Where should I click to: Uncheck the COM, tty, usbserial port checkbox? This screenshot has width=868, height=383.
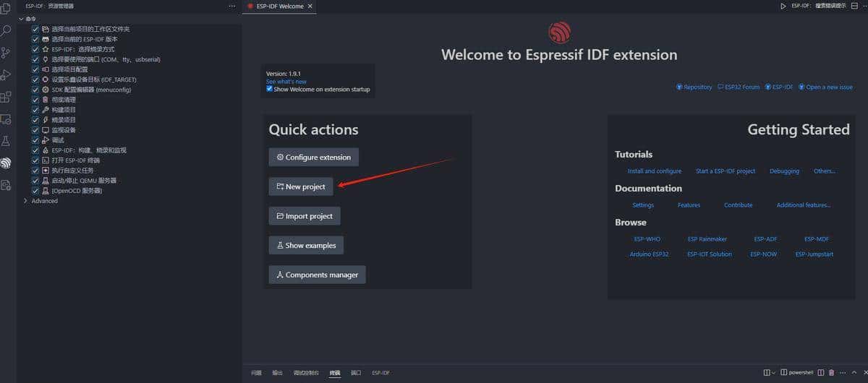point(35,59)
